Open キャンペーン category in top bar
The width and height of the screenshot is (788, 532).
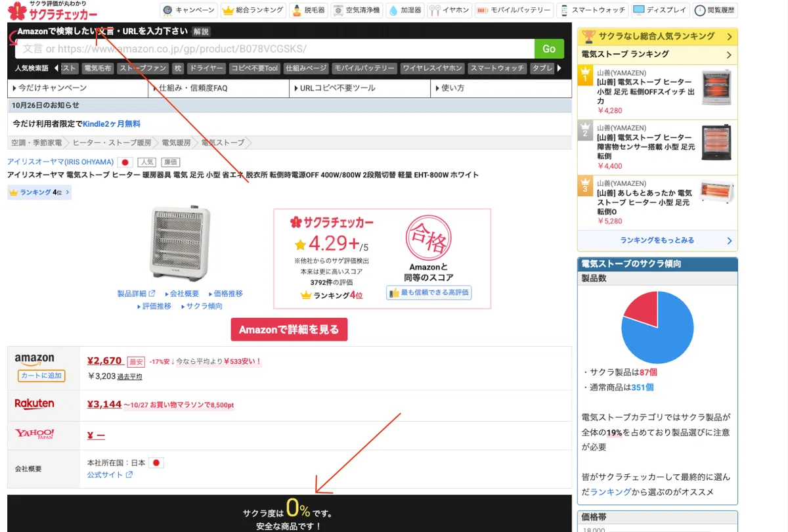pyautogui.click(x=189, y=11)
